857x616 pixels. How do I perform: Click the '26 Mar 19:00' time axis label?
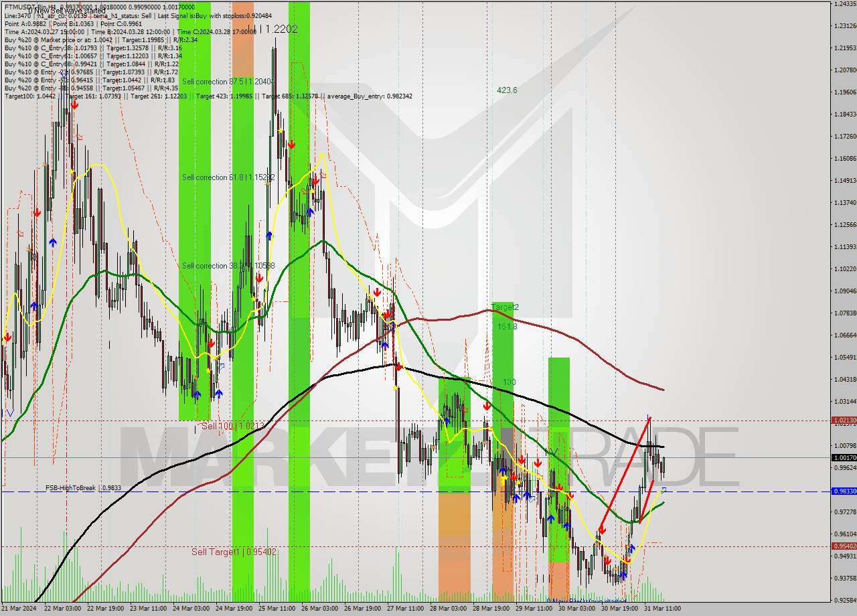point(362,609)
